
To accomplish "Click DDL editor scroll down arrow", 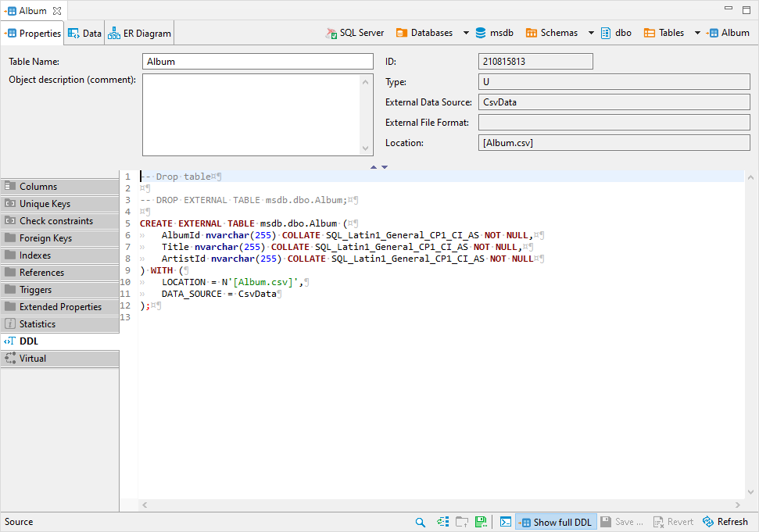I will [750, 492].
